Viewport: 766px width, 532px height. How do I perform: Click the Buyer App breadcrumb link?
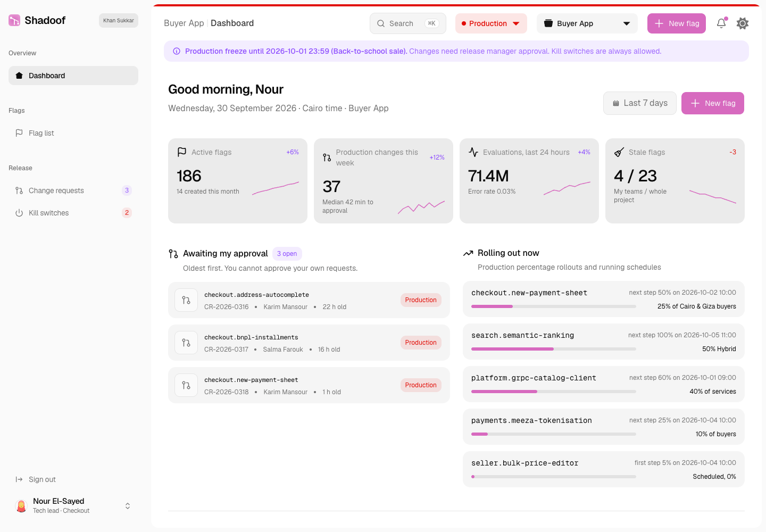pyautogui.click(x=184, y=23)
